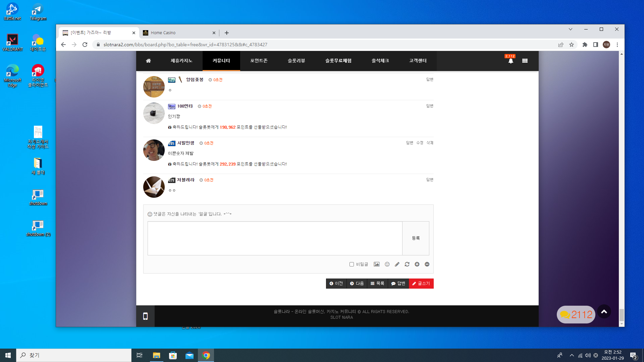Return to the board list with 목록
644x362 pixels.
[x=378, y=284]
